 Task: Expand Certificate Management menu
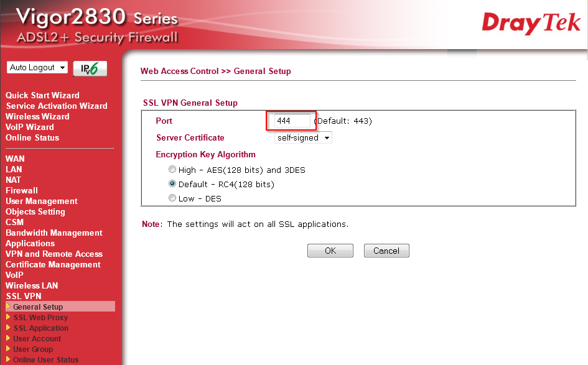coord(53,264)
